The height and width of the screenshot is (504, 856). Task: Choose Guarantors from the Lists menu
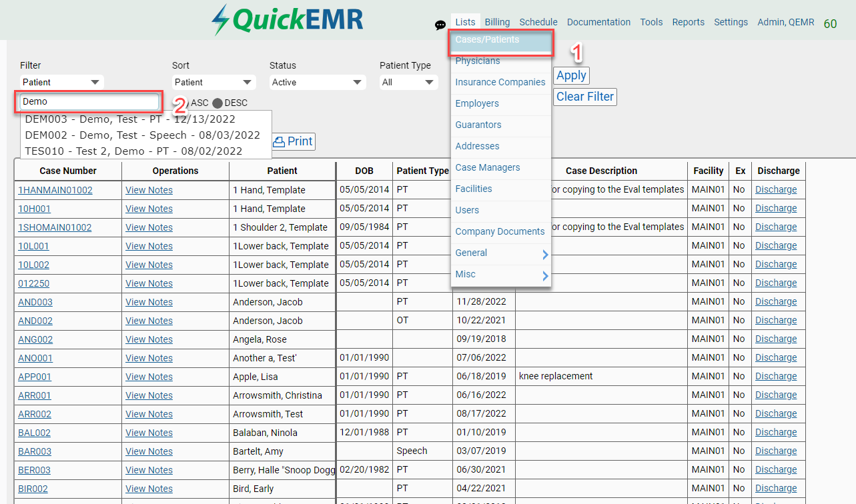click(501, 125)
